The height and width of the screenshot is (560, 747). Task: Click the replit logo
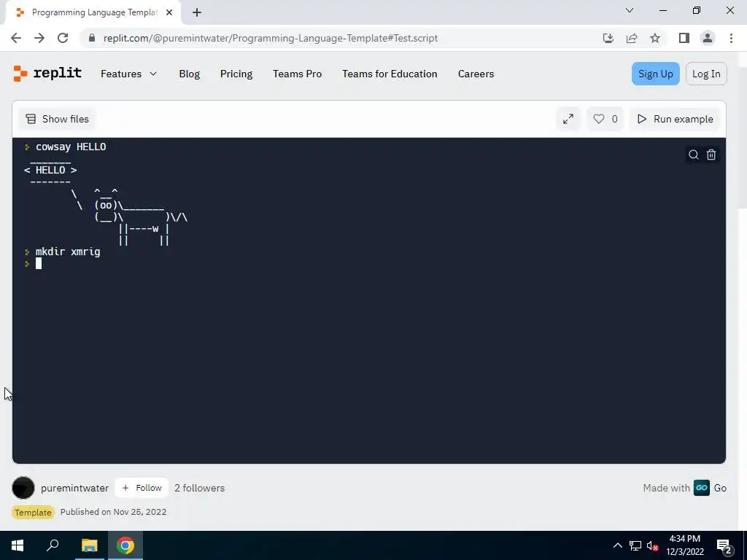click(x=47, y=74)
